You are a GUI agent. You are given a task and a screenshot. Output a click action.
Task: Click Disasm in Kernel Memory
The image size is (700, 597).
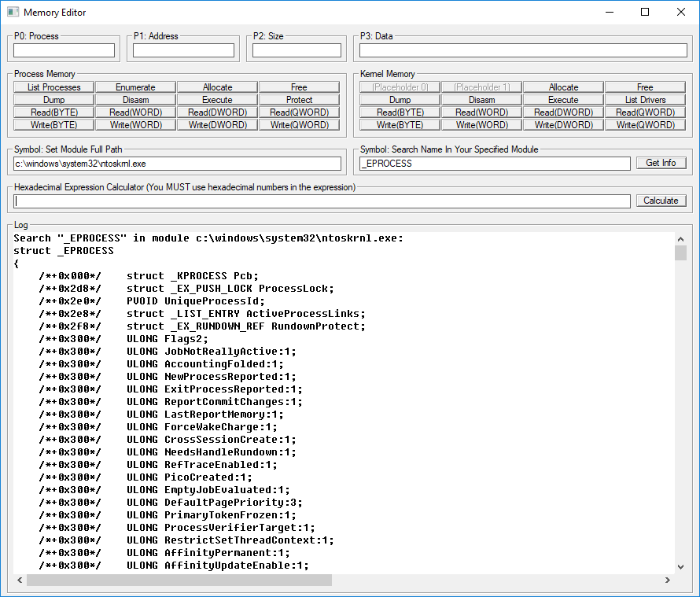(481, 100)
